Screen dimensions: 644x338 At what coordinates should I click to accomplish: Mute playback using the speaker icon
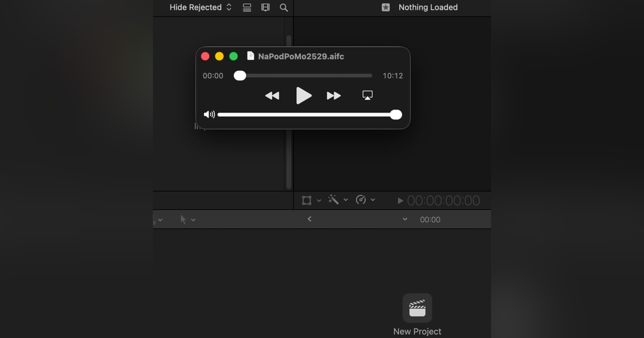pyautogui.click(x=209, y=114)
